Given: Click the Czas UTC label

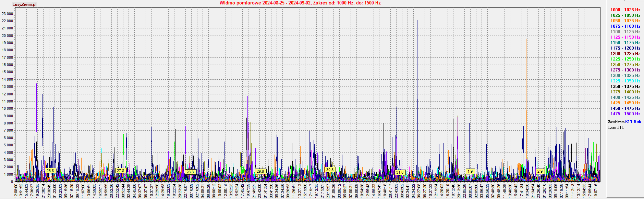Looking at the screenshot, I should [x=616, y=128].
